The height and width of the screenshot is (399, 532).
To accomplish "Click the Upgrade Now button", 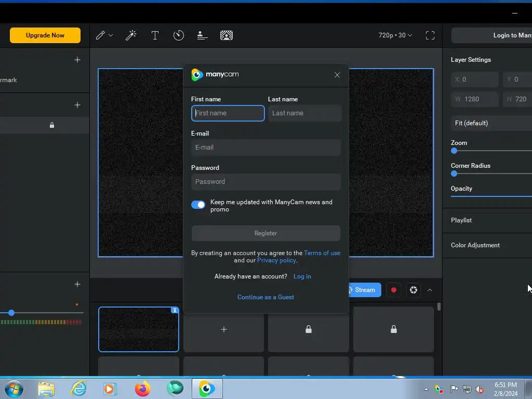I will click(45, 35).
